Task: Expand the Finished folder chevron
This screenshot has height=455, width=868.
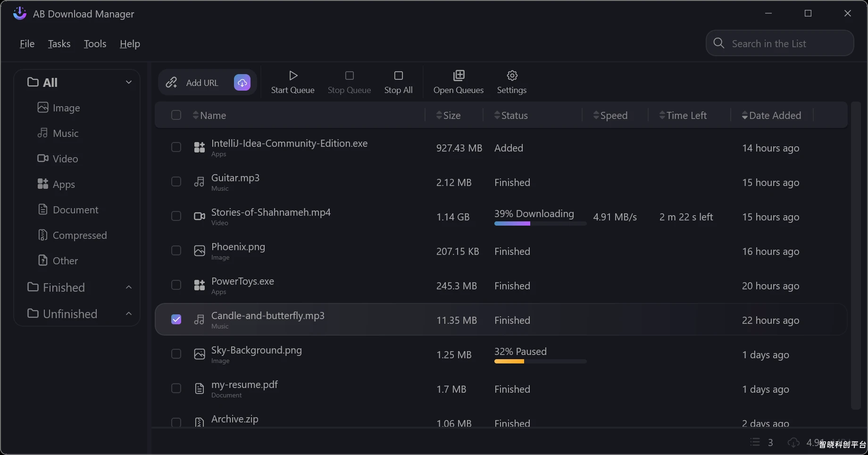Action: tap(128, 287)
